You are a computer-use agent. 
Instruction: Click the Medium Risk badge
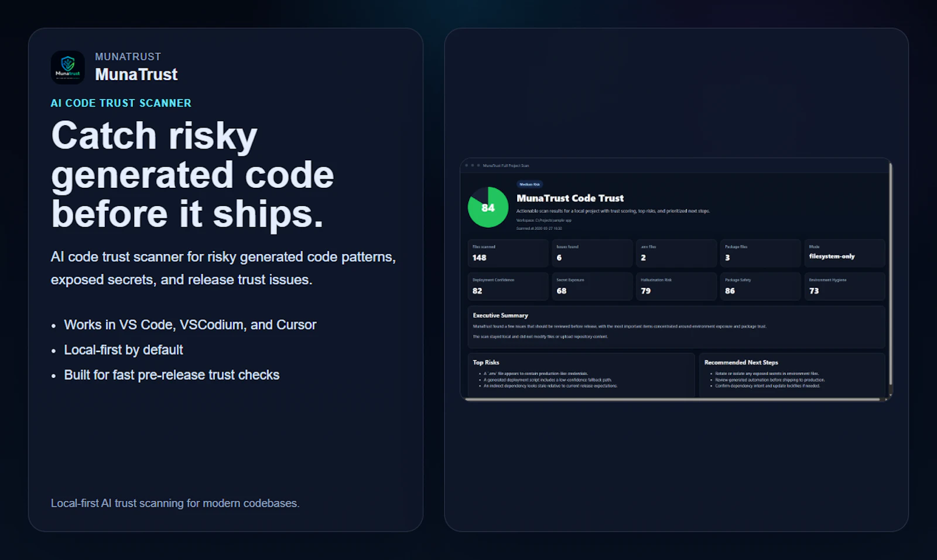pos(529,184)
